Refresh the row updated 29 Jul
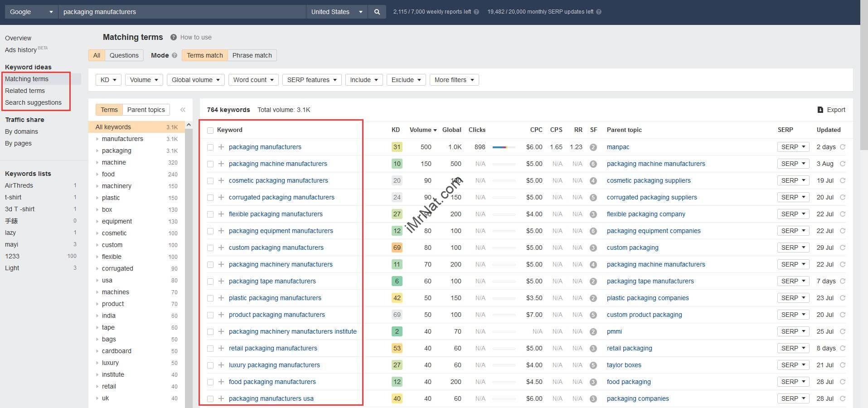This screenshot has height=408, width=868. tap(843, 248)
